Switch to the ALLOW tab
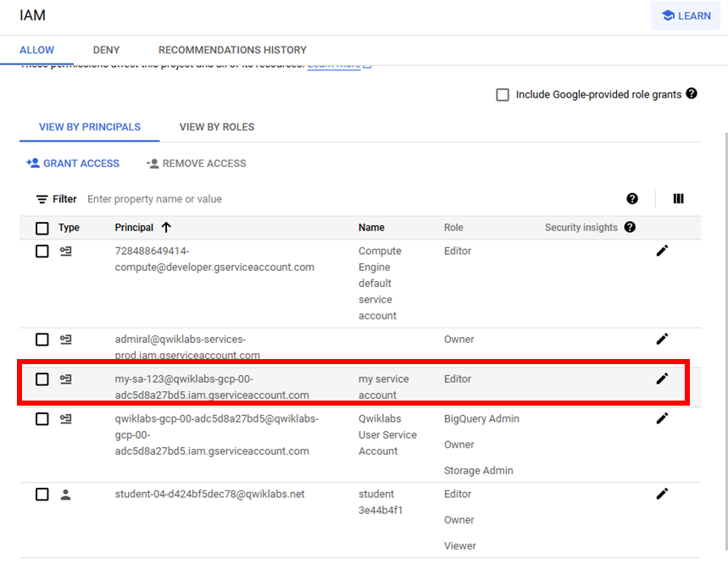The image size is (728, 564). point(36,50)
